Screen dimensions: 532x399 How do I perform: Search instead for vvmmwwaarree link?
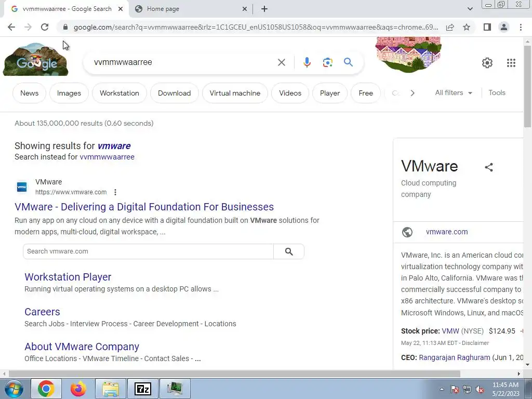tap(107, 157)
